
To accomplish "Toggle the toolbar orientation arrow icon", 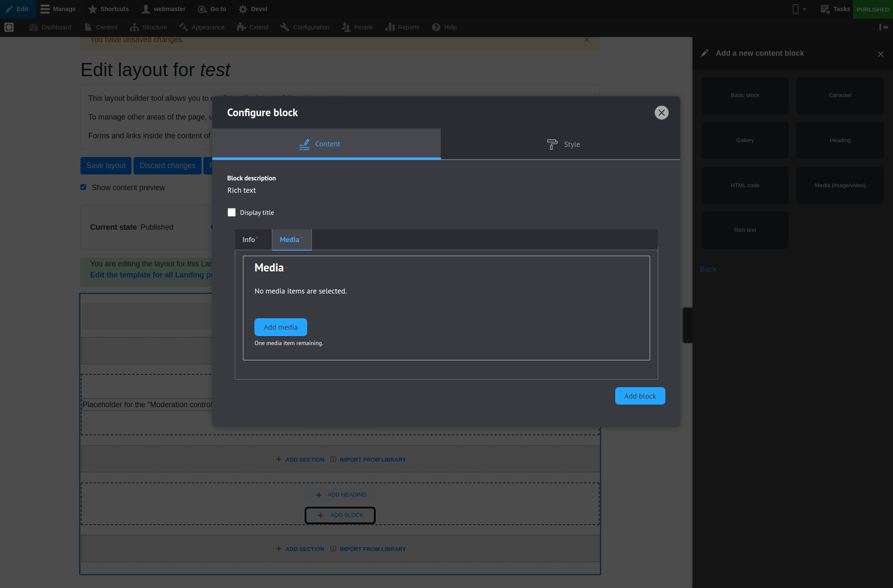I will click(884, 27).
